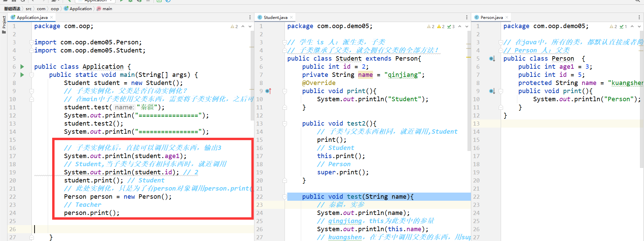Click com in the navigation bar
This screenshot has width=644, height=241.
click(x=41, y=9)
